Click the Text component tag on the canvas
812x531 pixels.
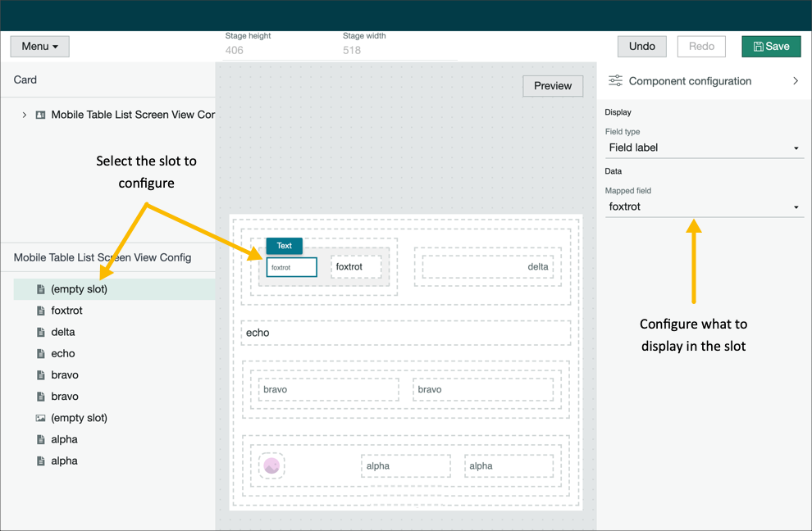284,245
